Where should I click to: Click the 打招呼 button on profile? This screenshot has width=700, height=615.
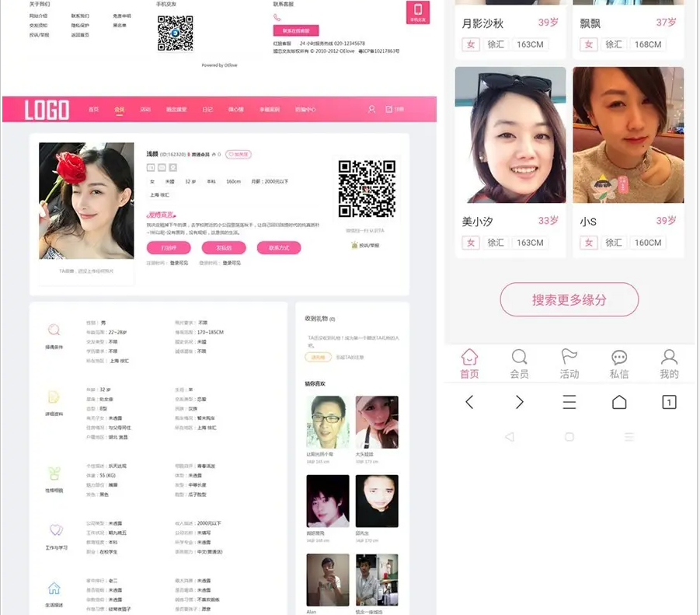coord(169,248)
